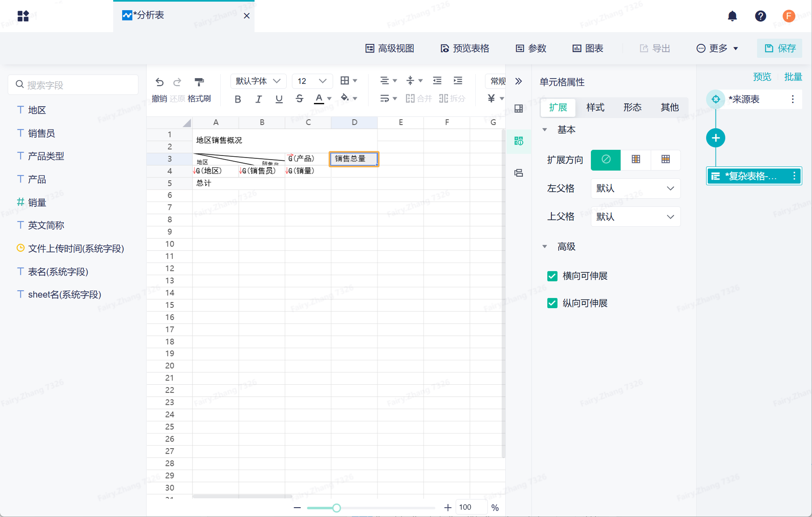Click the italic formatting icon

pyautogui.click(x=258, y=99)
